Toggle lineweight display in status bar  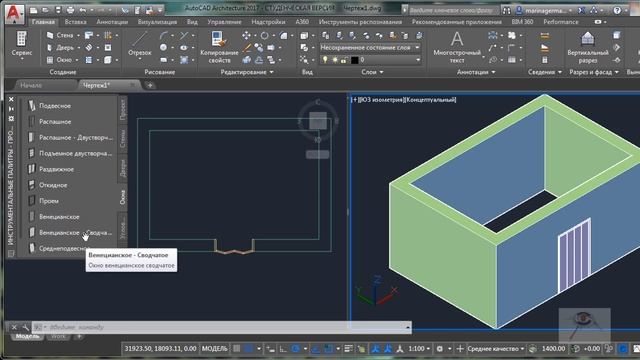point(348,349)
